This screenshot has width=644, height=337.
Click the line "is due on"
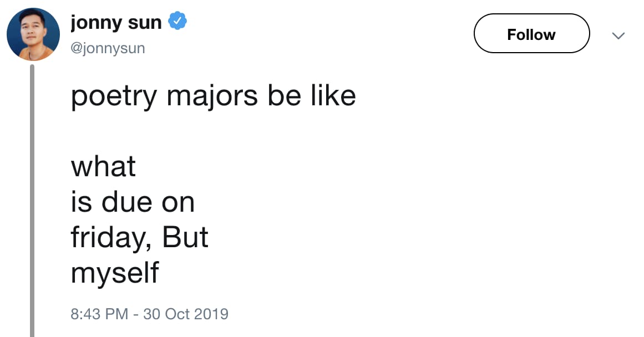pyautogui.click(x=133, y=202)
